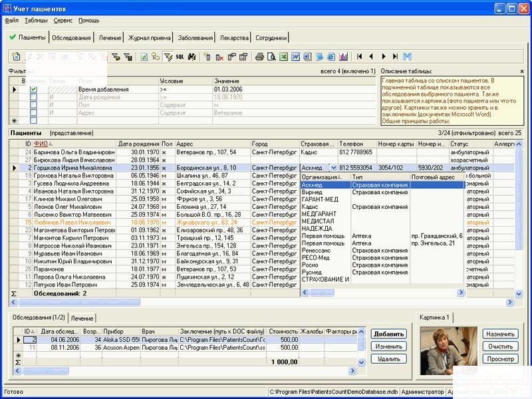
Task: Open the Помощь menu
Action: (89, 21)
